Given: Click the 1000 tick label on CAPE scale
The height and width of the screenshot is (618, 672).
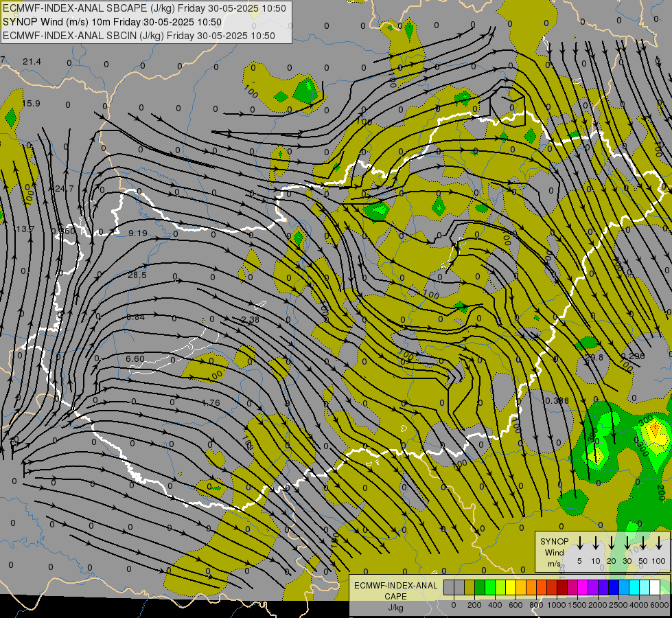Looking at the screenshot, I should pyautogui.click(x=557, y=605).
